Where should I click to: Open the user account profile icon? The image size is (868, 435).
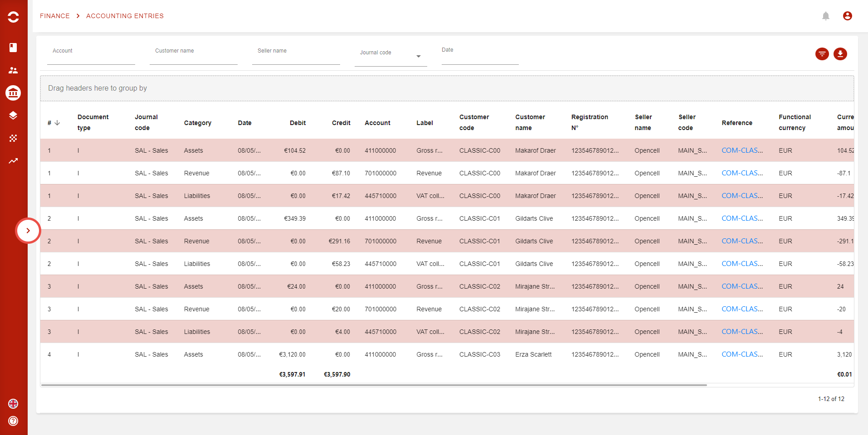[847, 16]
